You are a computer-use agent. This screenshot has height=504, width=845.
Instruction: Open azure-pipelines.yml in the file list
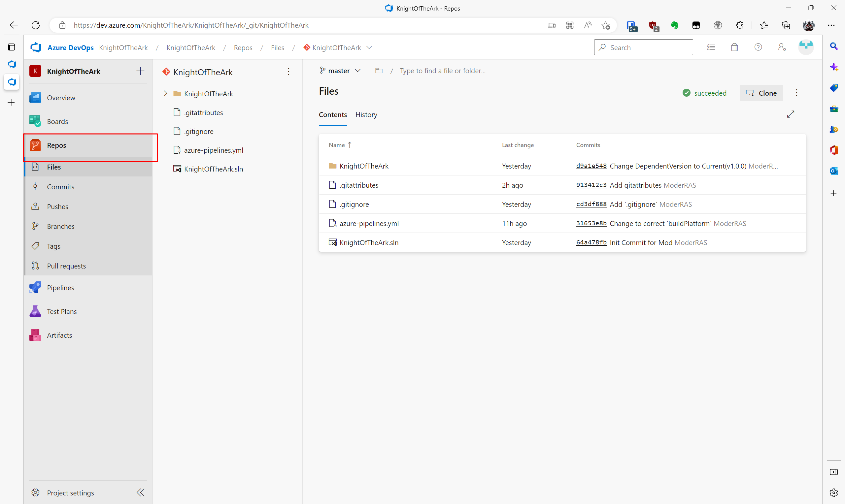tap(369, 224)
